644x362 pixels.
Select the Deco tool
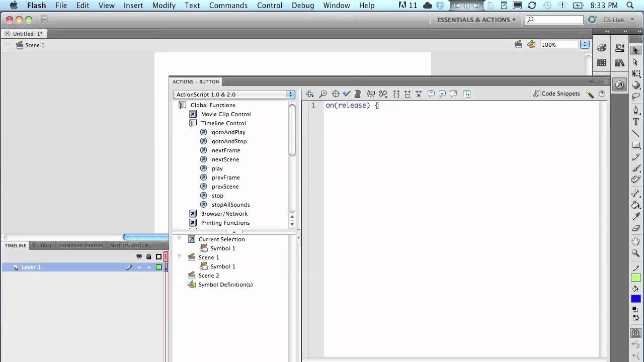(x=636, y=179)
